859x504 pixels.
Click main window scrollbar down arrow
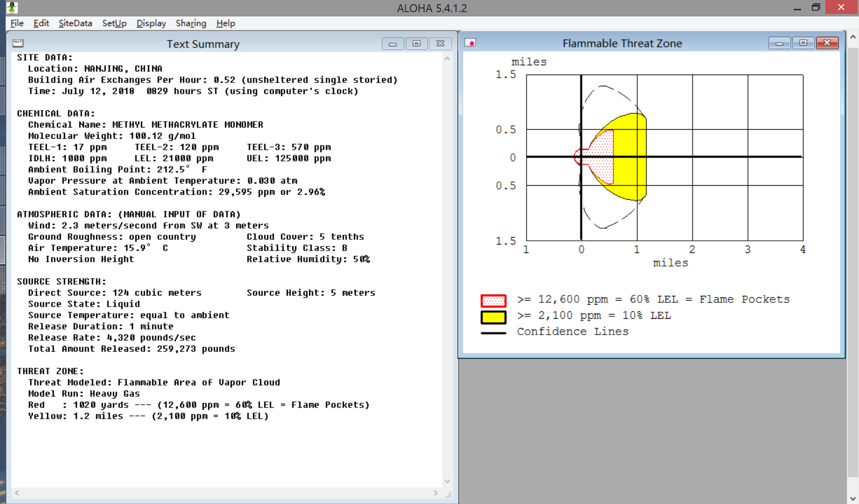(x=853, y=498)
